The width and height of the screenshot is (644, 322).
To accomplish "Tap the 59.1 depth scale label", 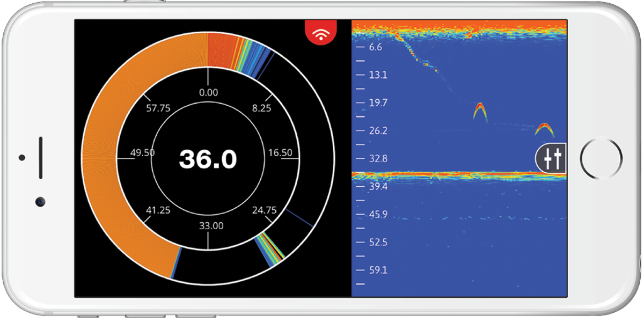I will pos(378,270).
